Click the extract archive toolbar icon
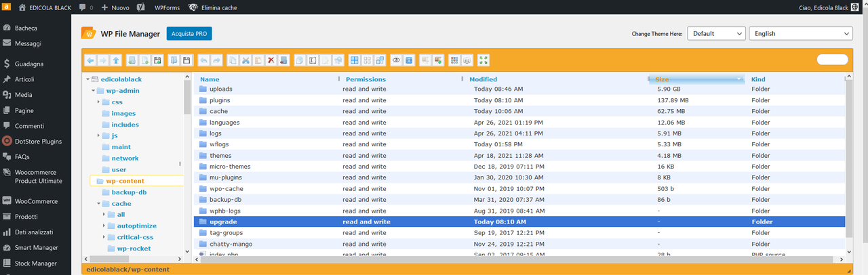 (x=425, y=60)
